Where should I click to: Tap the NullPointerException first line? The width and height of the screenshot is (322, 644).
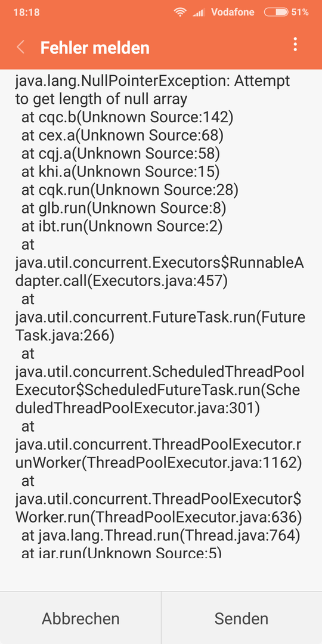(153, 81)
